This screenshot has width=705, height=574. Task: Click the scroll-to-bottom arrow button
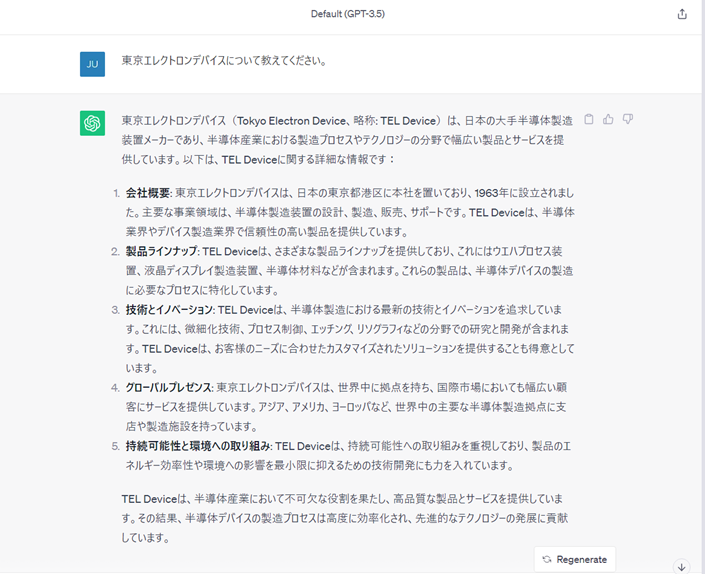682,567
